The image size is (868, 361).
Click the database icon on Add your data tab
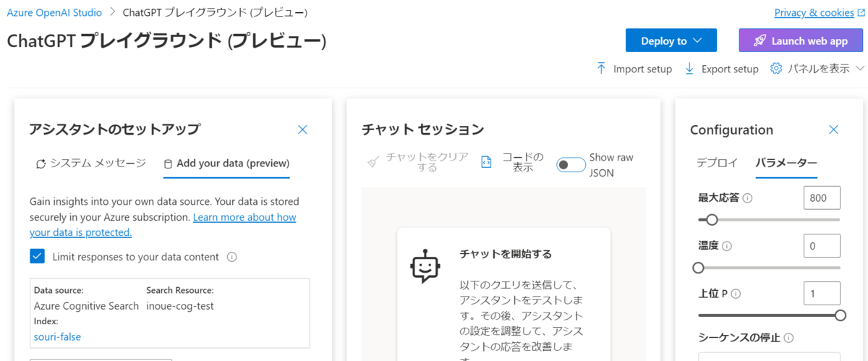click(x=169, y=163)
